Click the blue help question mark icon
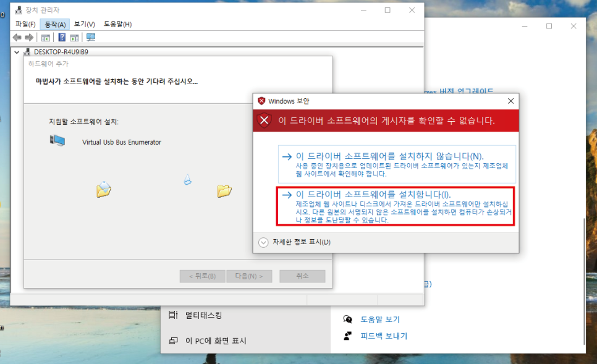 (x=62, y=37)
